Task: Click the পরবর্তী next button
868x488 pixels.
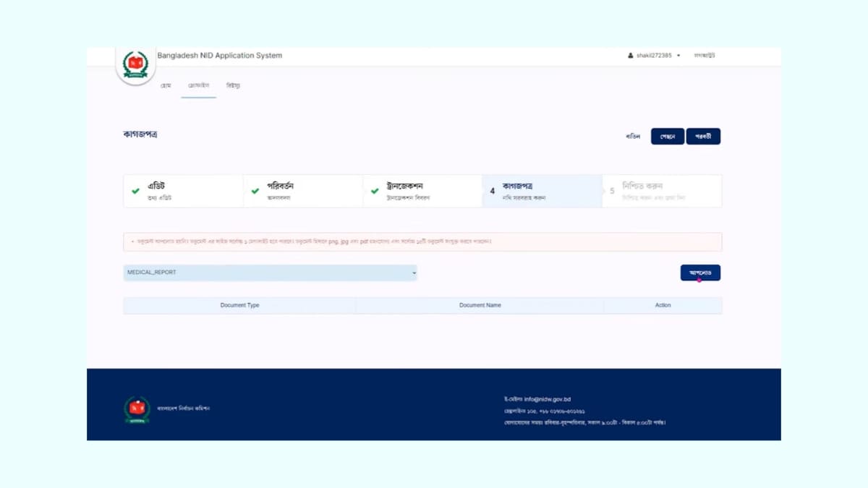Action: click(x=702, y=137)
